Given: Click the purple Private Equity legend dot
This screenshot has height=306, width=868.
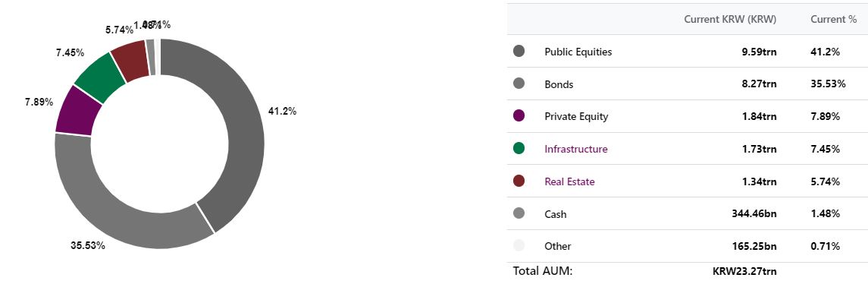Looking at the screenshot, I should [519, 116].
